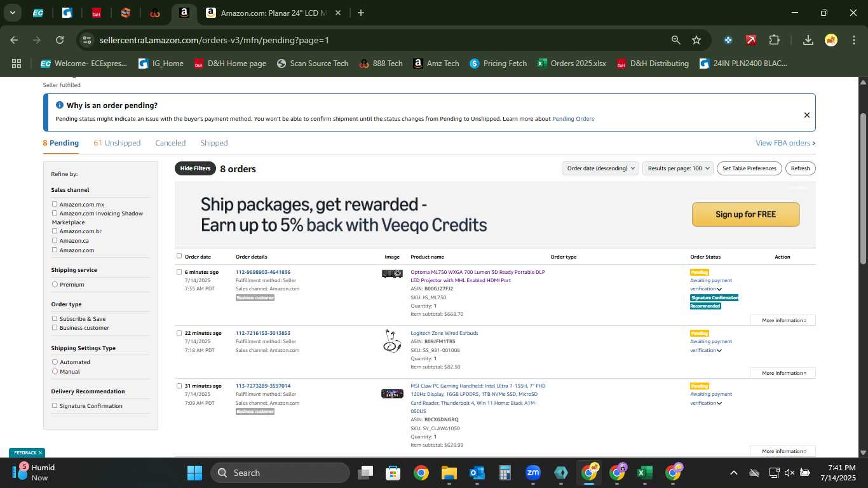The image size is (868, 488).
Task: Switch to the EC pinned browser tab
Action: [38, 13]
